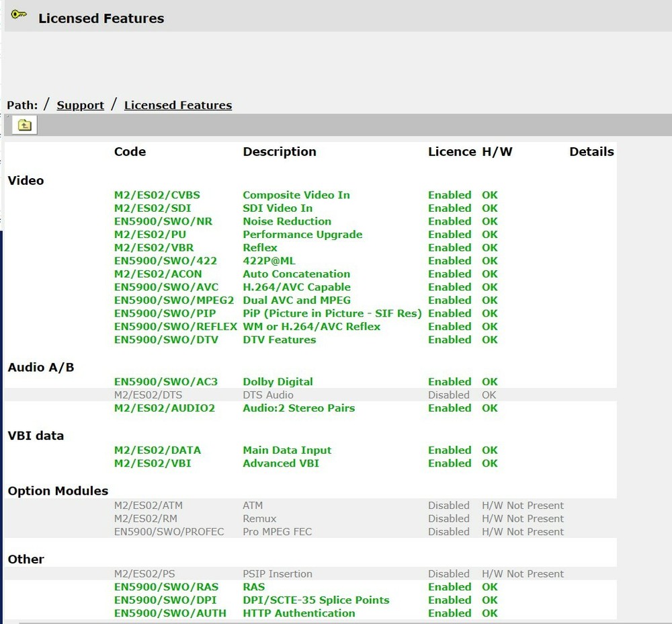Select the DPI/SCTE-35 Splice Points description
This screenshot has width=672, height=624.
[317, 600]
